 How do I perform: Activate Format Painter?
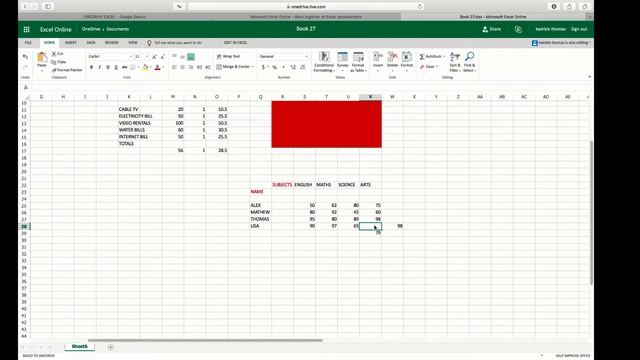pyautogui.click(x=67, y=70)
